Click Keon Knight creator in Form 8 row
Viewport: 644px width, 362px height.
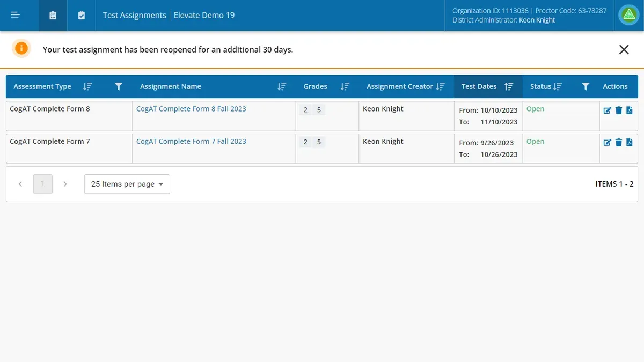click(x=383, y=109)
